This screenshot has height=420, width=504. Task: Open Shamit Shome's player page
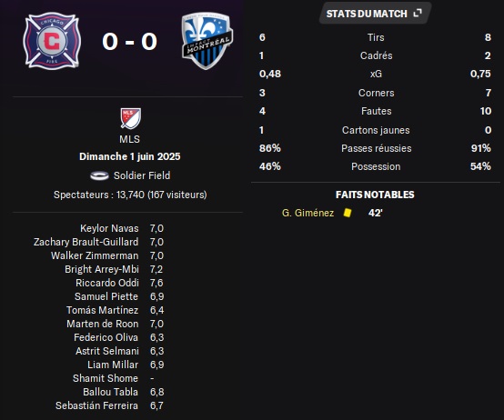(x=106, y=378)
